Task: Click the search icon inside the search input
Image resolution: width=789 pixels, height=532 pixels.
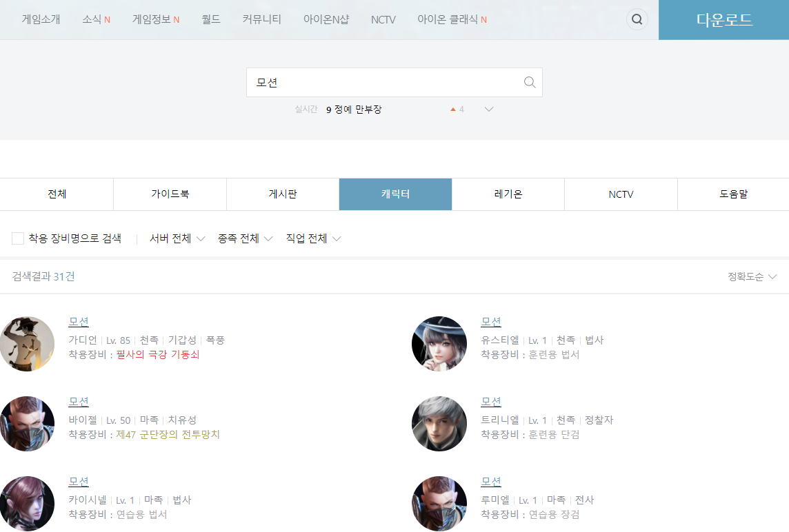Action: tap(529, 82)
